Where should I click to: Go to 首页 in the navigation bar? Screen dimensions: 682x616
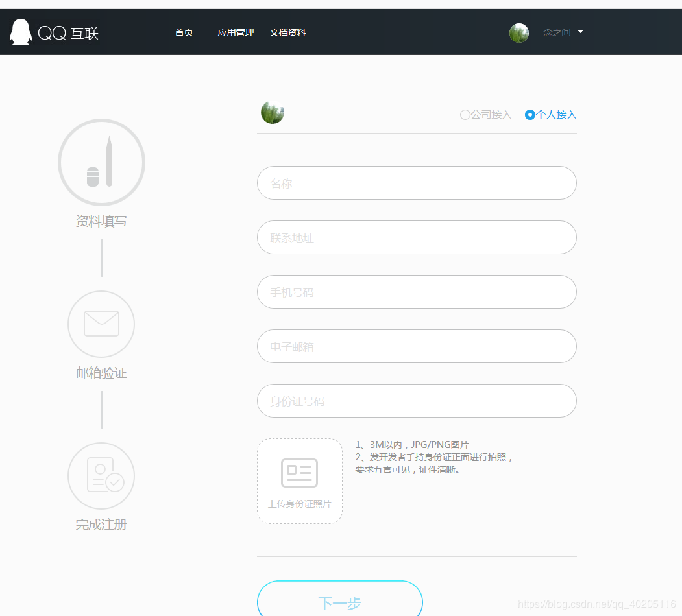point(184,32)
